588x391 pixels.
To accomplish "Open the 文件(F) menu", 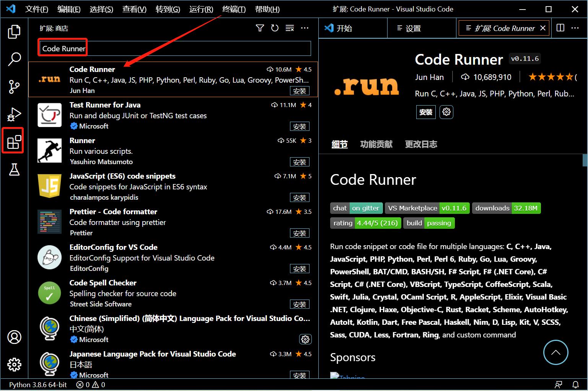I will click(37, 9).
